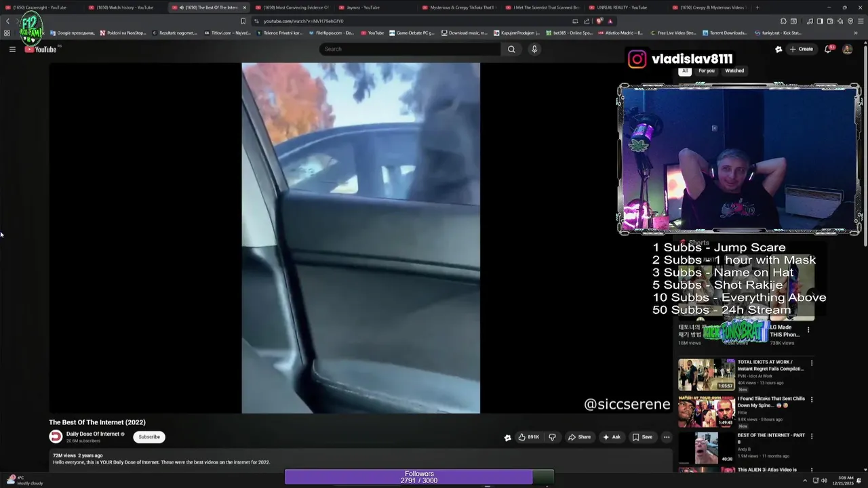Close the Best Of The Internet tab

point(245,7)
